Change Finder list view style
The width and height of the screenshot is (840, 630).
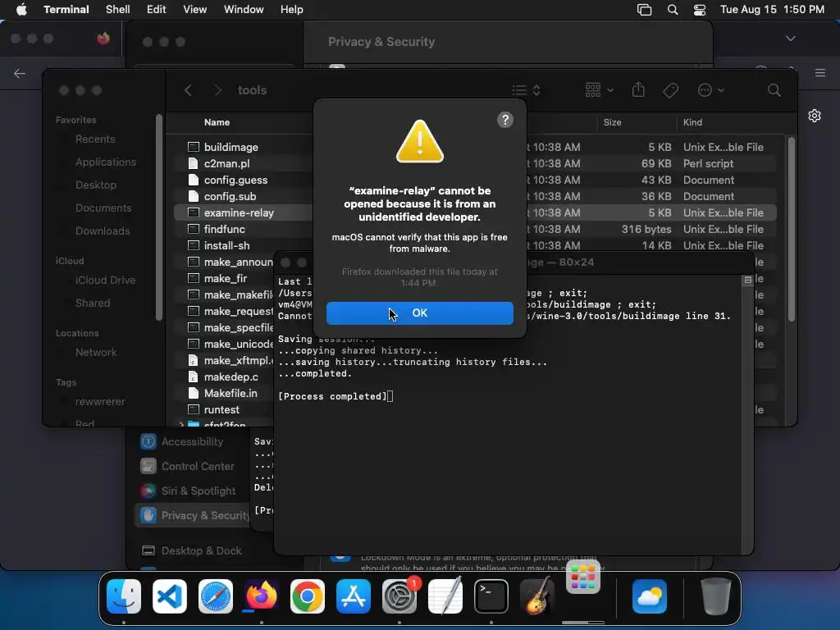[526, 90]
